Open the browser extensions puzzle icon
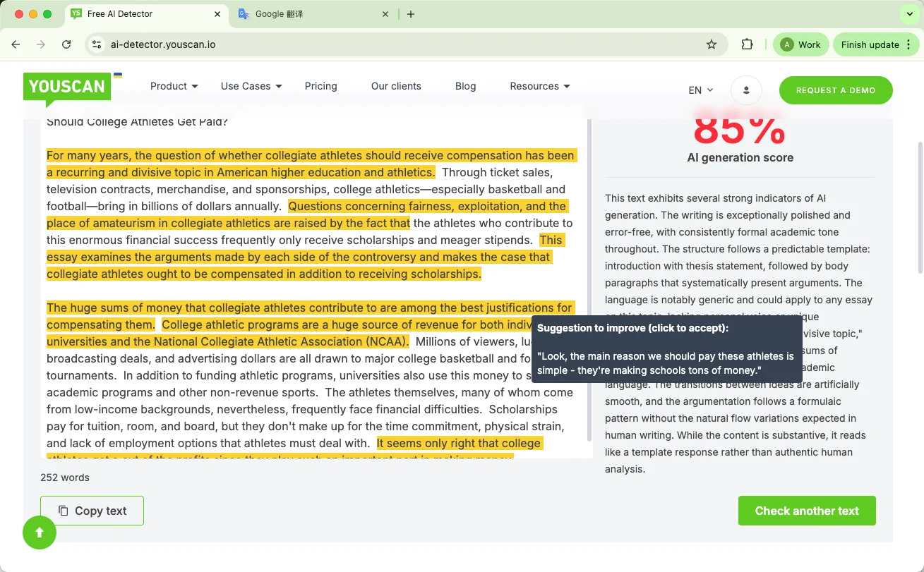This screenshot has height=572, width=924. click(x=747, y=44)
